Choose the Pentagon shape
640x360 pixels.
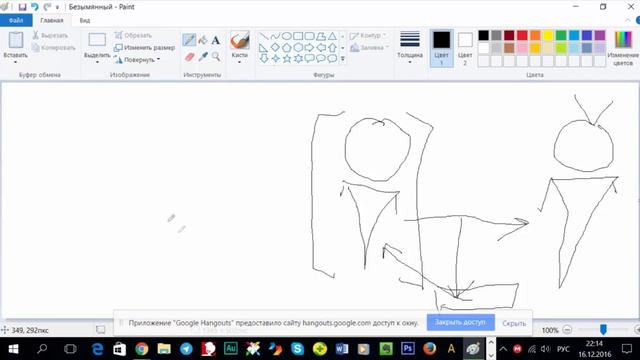click(x=287, y=47)
